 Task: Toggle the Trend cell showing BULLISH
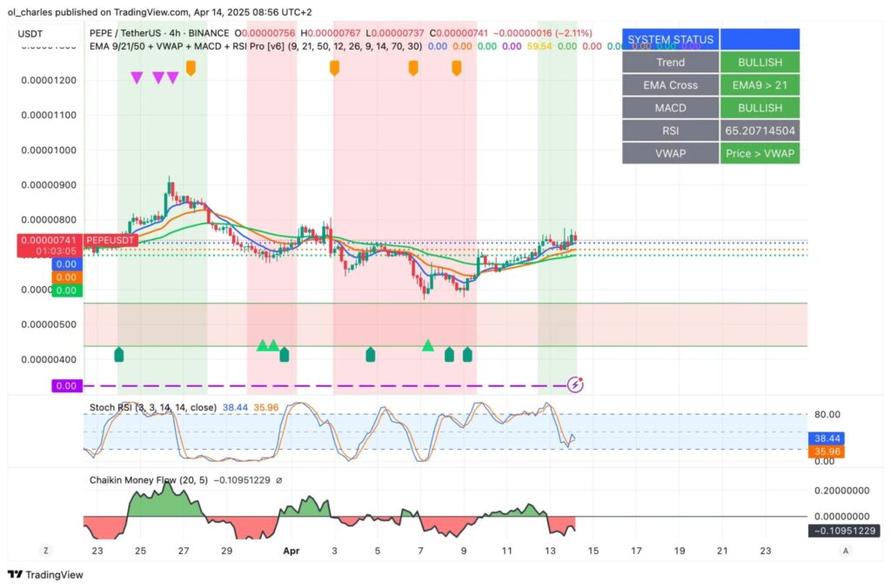(760, 62)
